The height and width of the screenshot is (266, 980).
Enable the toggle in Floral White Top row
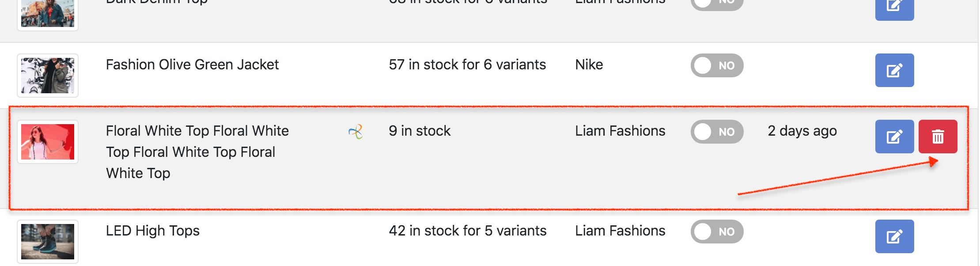click(x=716, y=132)
